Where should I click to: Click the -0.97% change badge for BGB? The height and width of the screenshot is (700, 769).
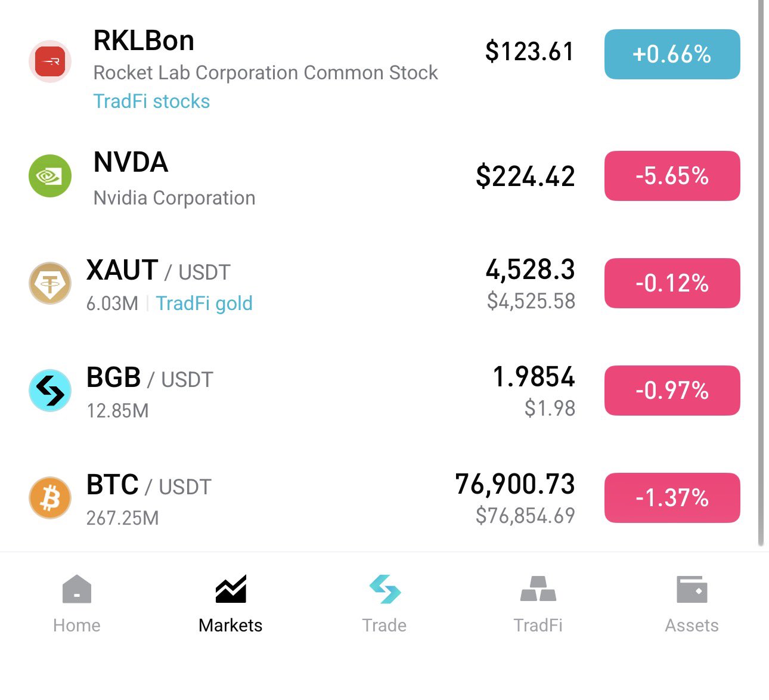672,391
